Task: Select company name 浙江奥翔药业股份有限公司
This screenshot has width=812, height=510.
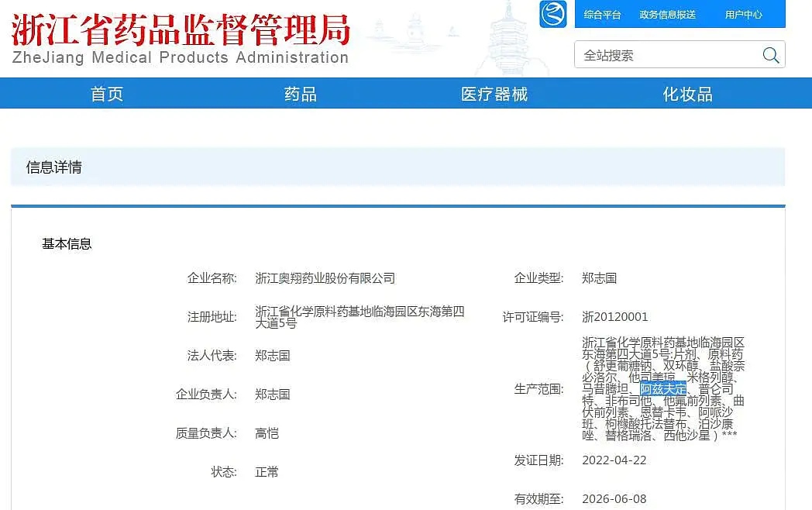Action: point(325,278)
